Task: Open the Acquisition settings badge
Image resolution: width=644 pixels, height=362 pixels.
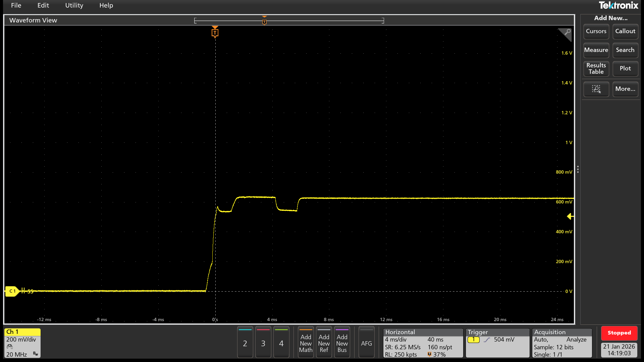Action: 562,343
